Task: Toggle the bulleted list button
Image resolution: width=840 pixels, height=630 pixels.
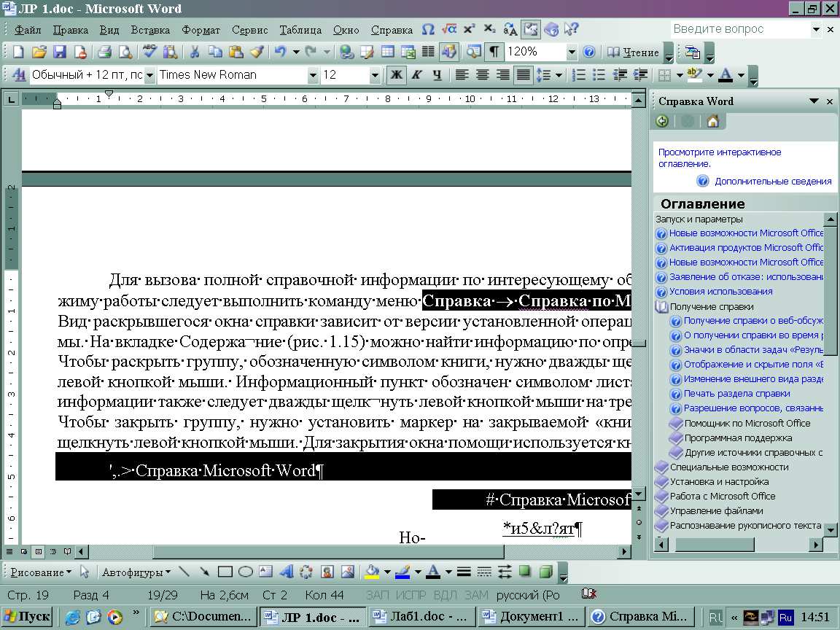Action: (599, 75)
